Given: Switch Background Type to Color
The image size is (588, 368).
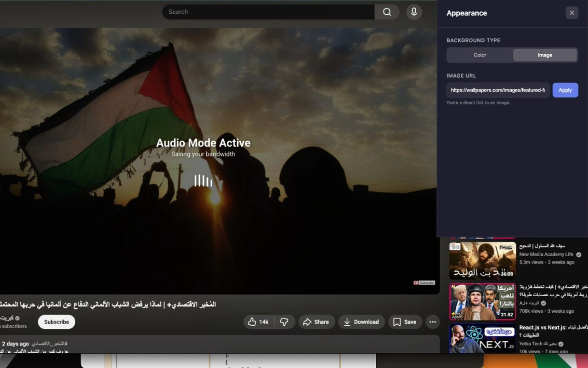Looking at the screenshot, I should [480, 55].
